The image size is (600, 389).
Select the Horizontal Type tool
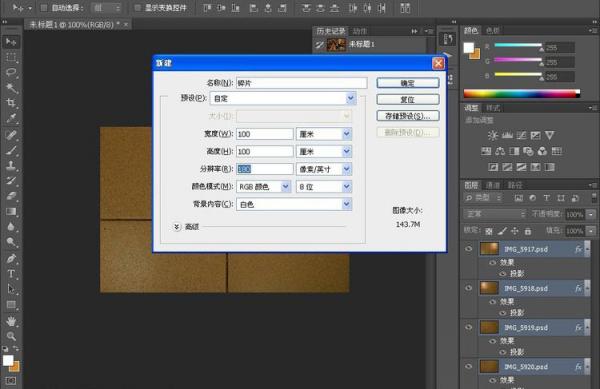[11, 274]
